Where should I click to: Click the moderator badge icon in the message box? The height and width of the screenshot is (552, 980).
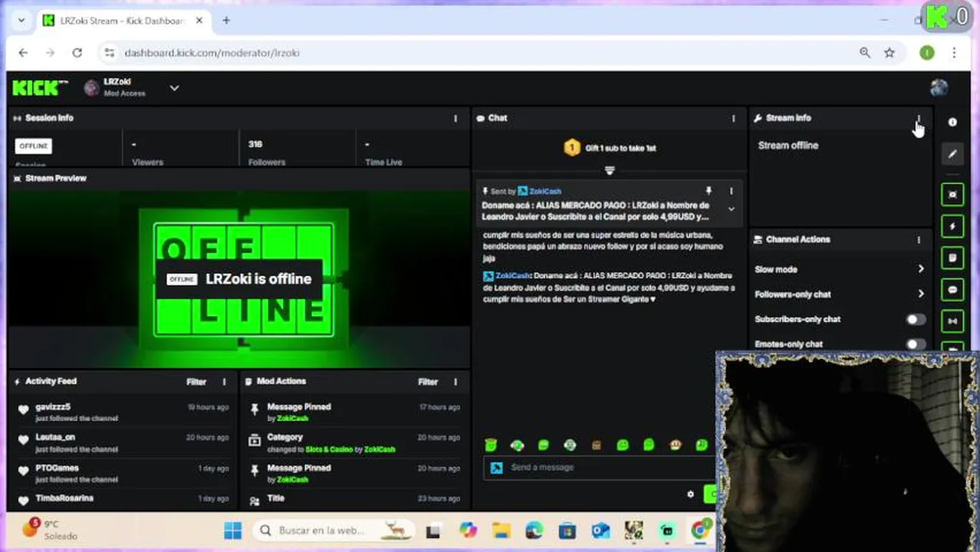tap(497, 468)
